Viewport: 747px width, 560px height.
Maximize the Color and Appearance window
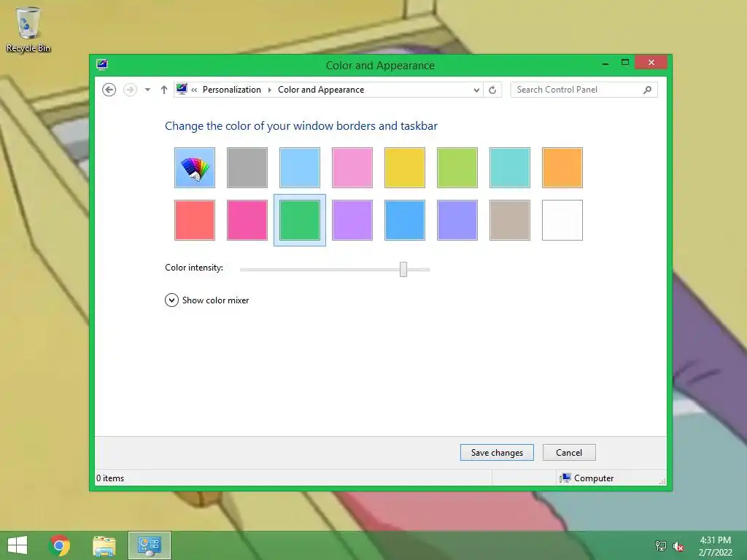(x=625, y=63)
